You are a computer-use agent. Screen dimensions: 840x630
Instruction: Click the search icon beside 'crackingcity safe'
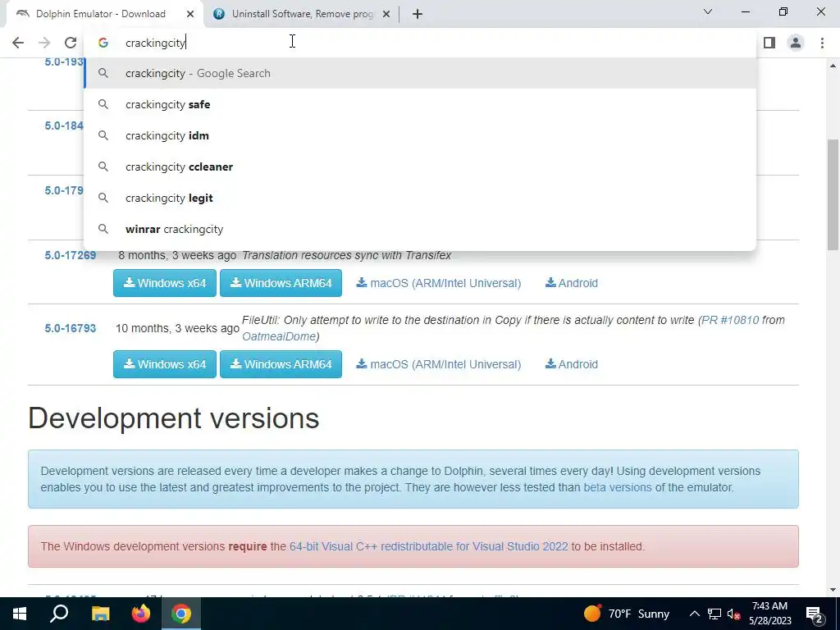103,104
